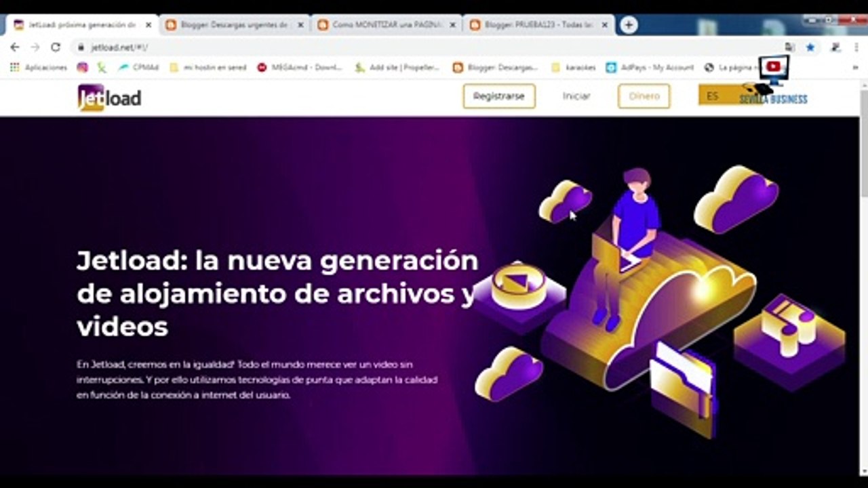Switch to Blogger: Descargas urgentes tab
Screen dimensions: 868x488
click(x=235, y=25)
